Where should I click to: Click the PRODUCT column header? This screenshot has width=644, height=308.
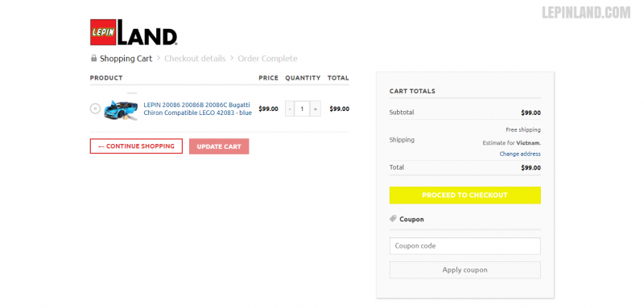(106, 78)
